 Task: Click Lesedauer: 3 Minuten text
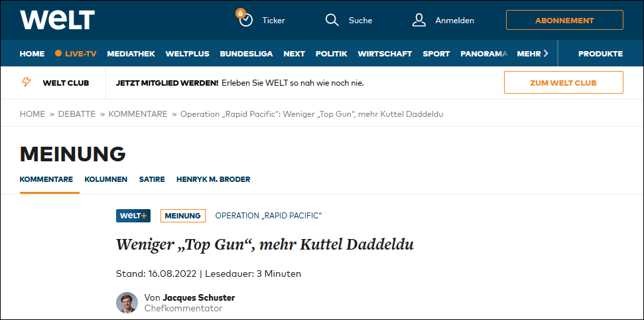coord(253,274)
